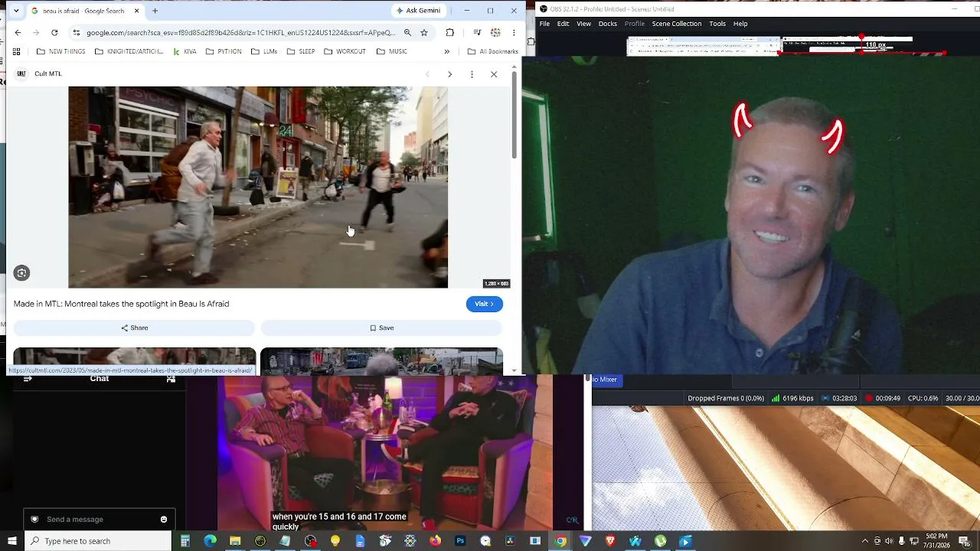Open the apps grid in bookmarks bar
The image size is (980, 551).
pos(17,51)
